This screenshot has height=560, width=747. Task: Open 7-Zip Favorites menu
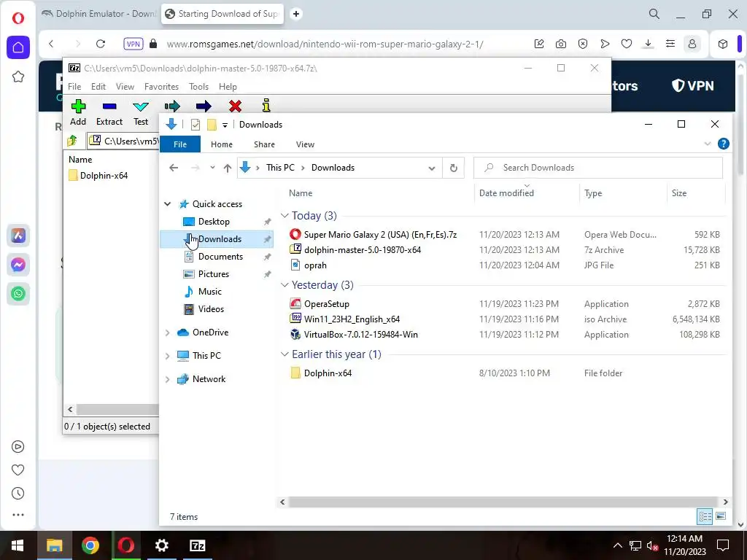point(161,87)
